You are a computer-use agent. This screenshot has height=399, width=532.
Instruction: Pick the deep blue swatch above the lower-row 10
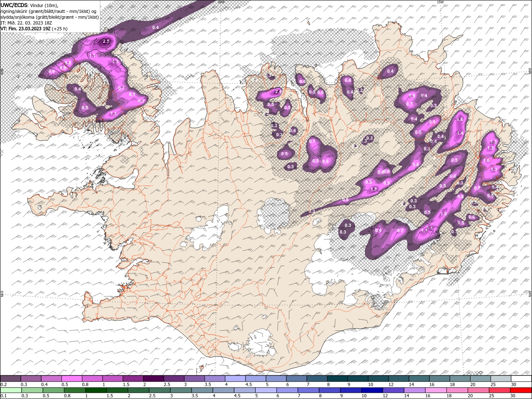[372, 390]
